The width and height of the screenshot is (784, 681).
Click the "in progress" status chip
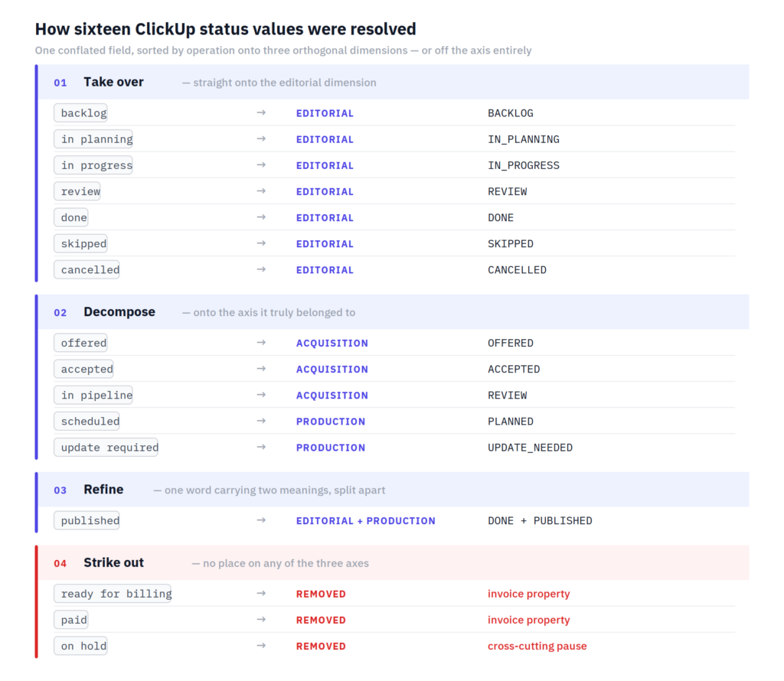(x=93, y=165)
